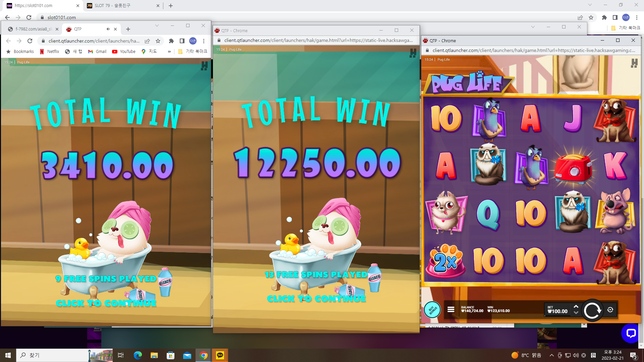Click the 2x dog bowl multiplier symbol
Screen dimensions: 644x362
pyautogui.click(x=445, y=261)
